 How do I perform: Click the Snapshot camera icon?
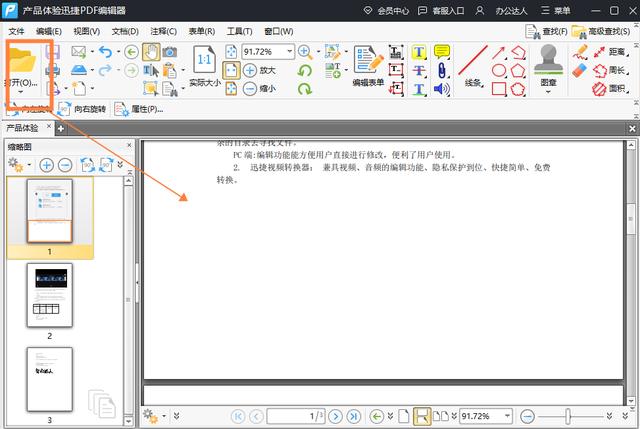170,52
